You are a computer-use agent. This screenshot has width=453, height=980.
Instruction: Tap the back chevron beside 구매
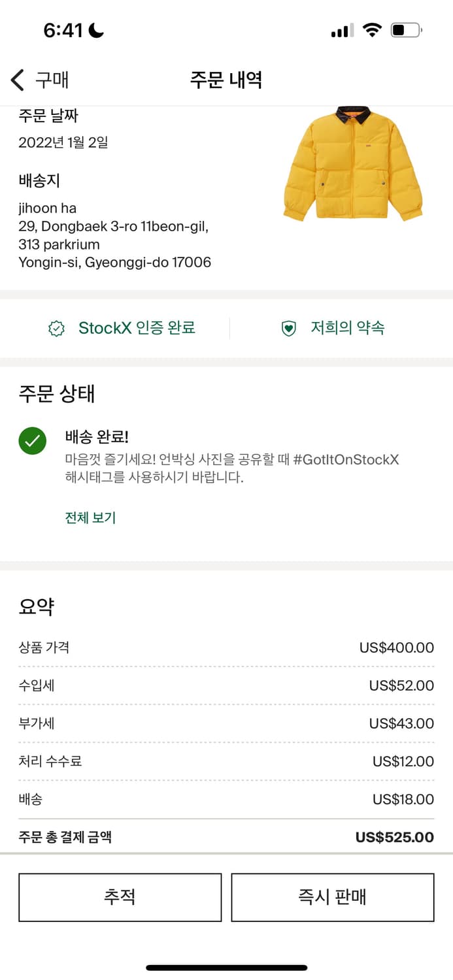(x=16, y=79)
